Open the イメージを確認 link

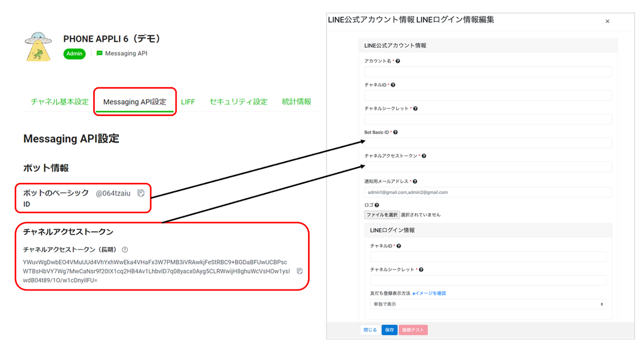(x=429, y=293)
